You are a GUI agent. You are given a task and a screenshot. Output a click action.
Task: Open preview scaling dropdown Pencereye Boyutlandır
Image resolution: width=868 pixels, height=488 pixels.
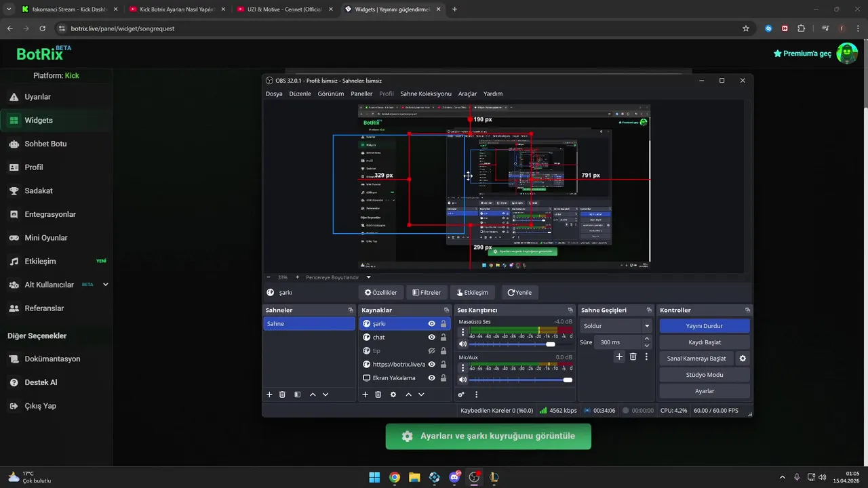pos(338,277)
